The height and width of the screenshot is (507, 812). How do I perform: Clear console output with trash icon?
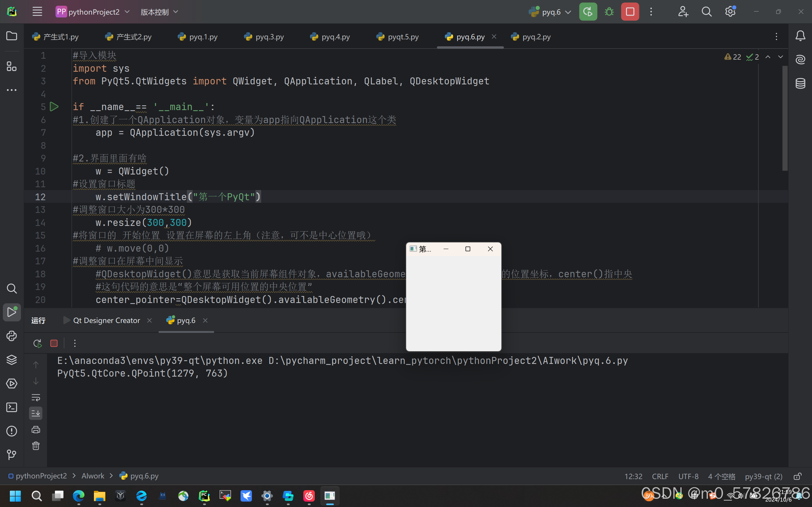[36, 446]
